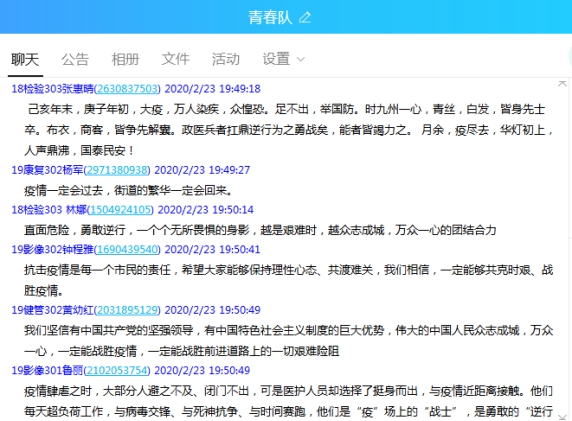572x421 pixels.
Task: Click the chat's vertical scrollbar track
Action: (562, 250)
